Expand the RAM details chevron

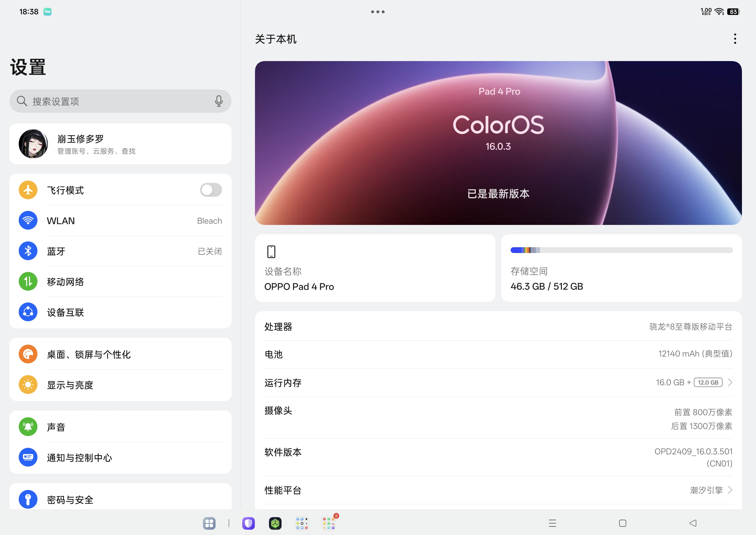[730, 383]
